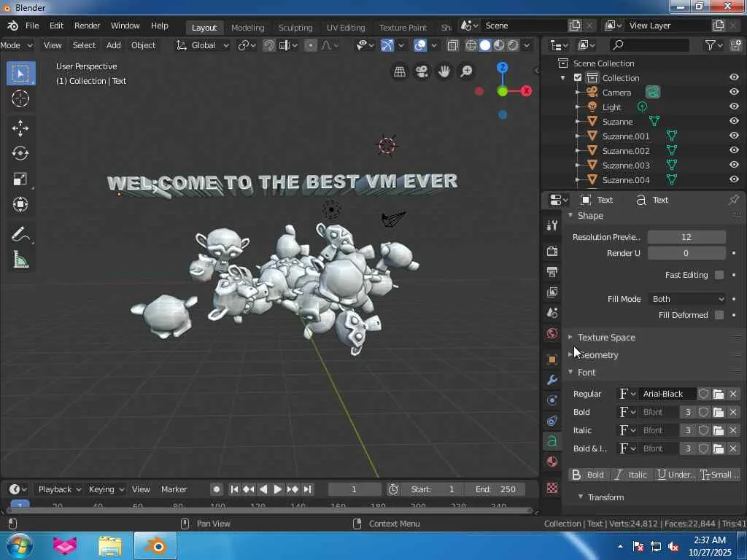Toggle the Underline text style
Viewport: 747px width, 560px height.
tap(675, 475)
